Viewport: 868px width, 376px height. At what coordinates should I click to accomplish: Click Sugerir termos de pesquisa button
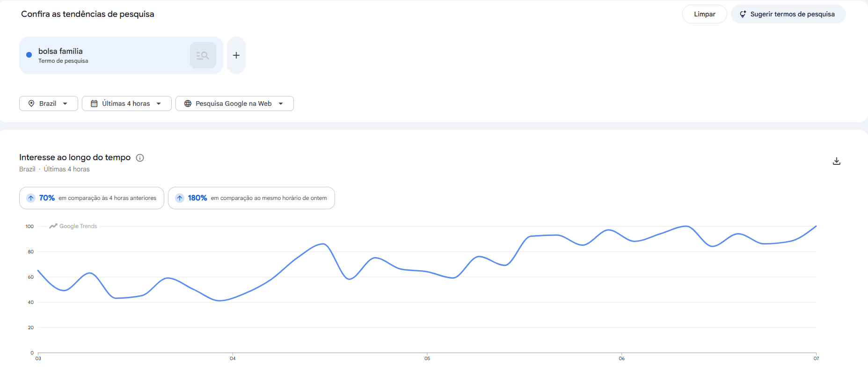[788, 14]
